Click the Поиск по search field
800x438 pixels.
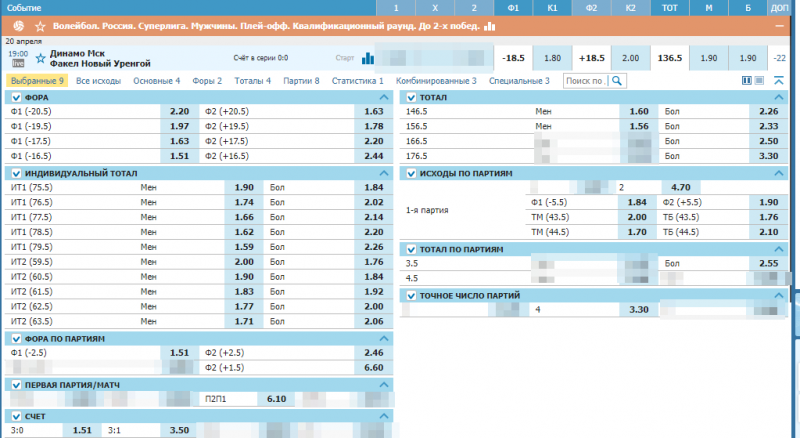point(584,80)
